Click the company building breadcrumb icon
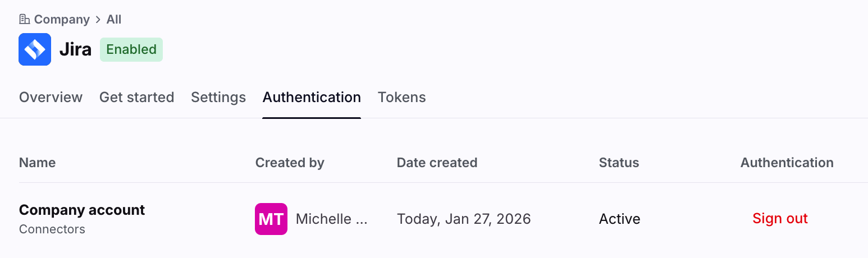 click(24, 20)
